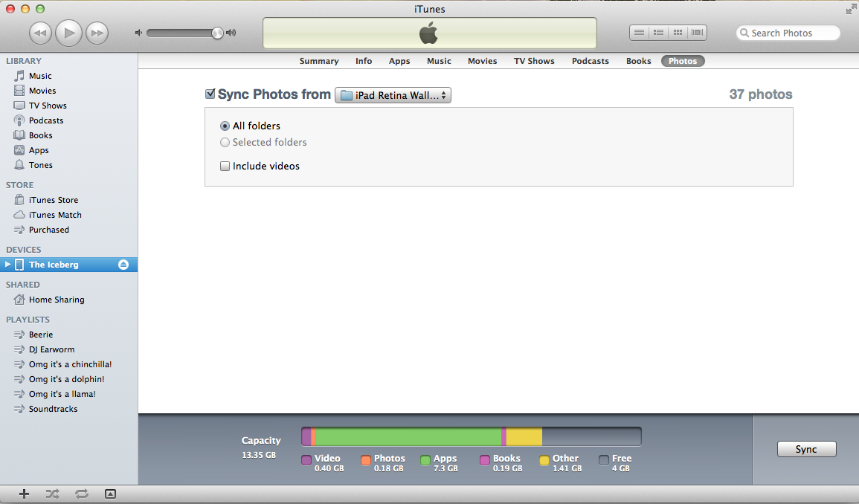
Task: Click the Photos capacity color swatch
Action: coord(366,460)
